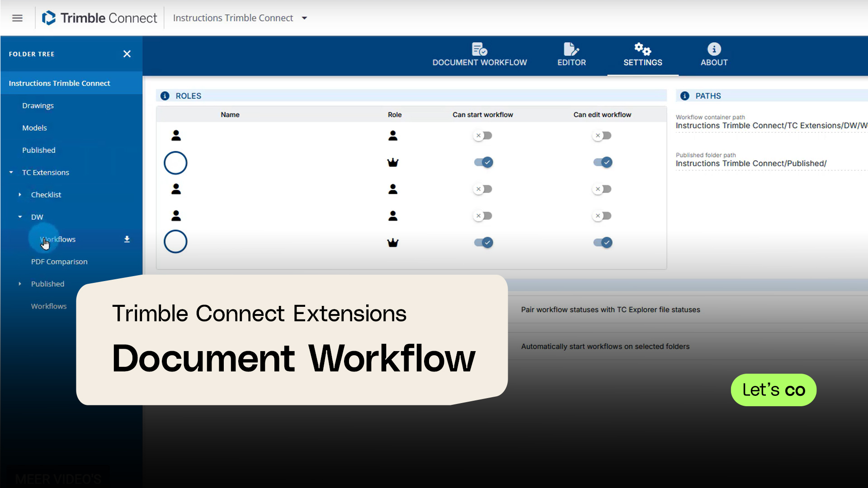Enable can edit workflow for first user

click(602, 136)
